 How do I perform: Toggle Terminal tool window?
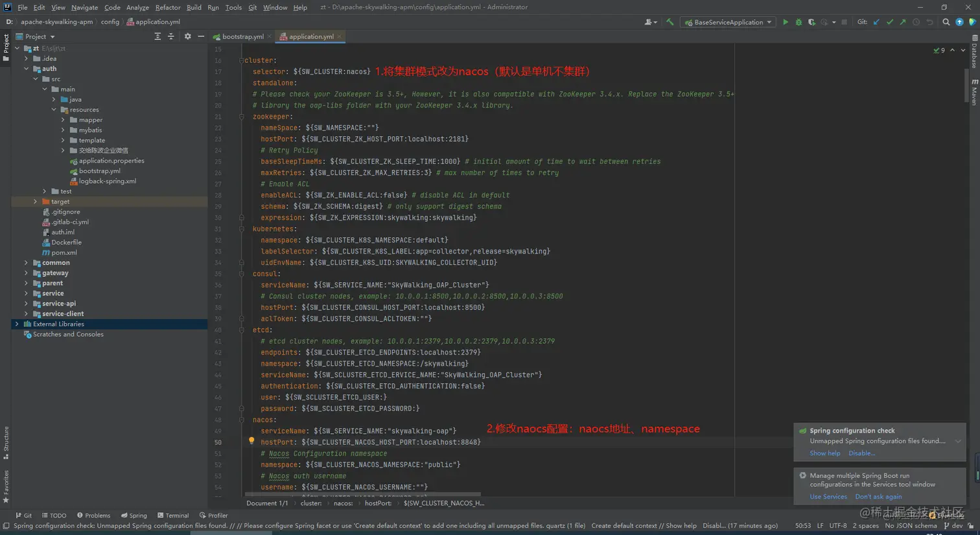point(173,516)
